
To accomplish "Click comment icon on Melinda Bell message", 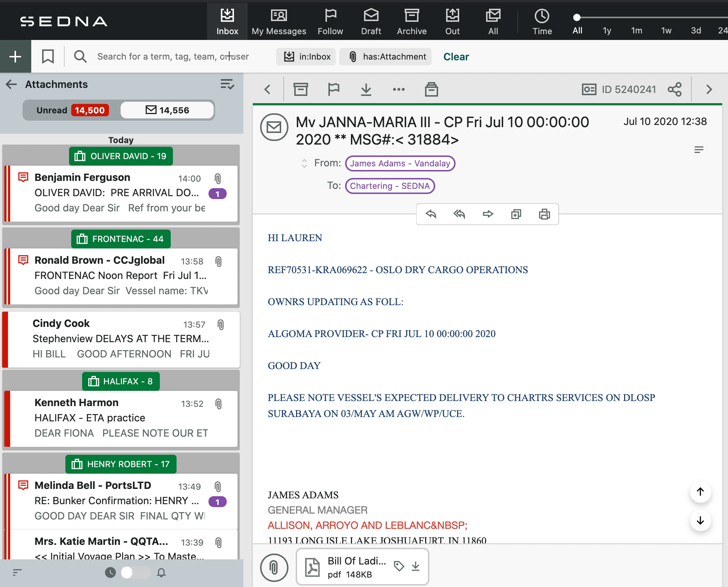I will click(x=23, y=485).
